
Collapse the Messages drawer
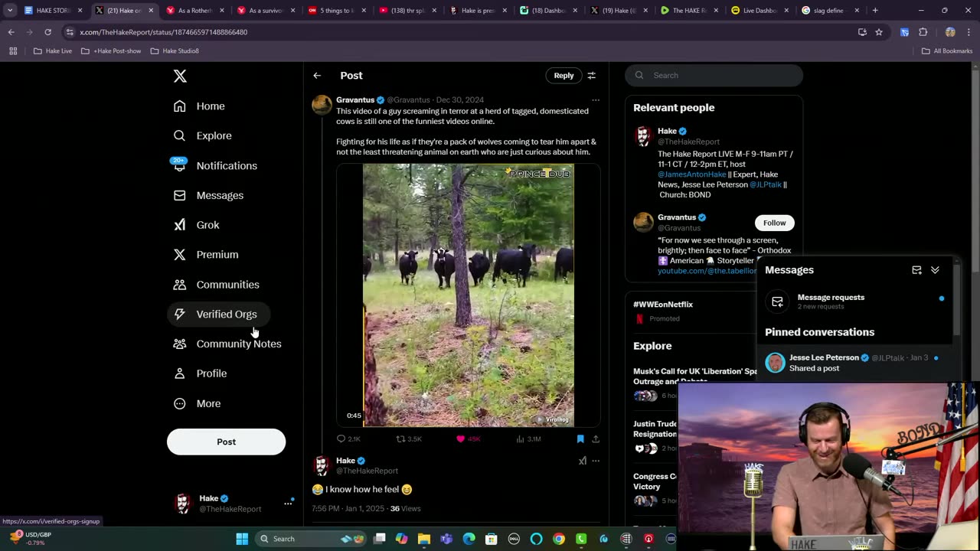coord(935,270)
